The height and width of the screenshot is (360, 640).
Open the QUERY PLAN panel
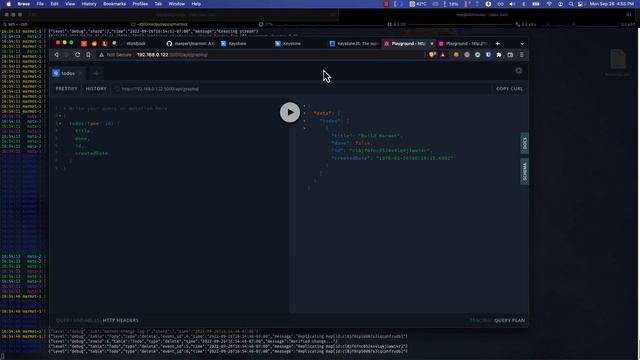[x=509, y=320]
